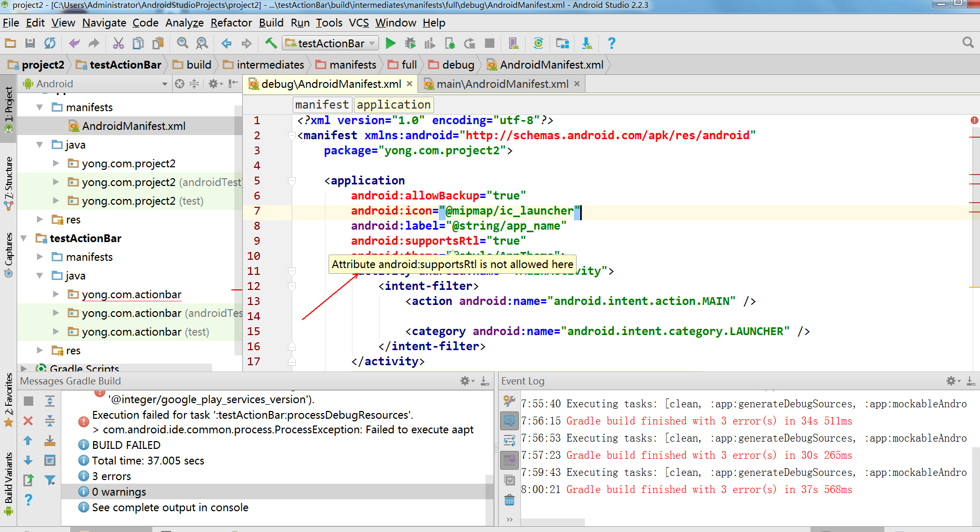Viewport: 980px width, 532px height.
Task: Expand the yong.com.project2 (test) package
Action: click(56, 201)
